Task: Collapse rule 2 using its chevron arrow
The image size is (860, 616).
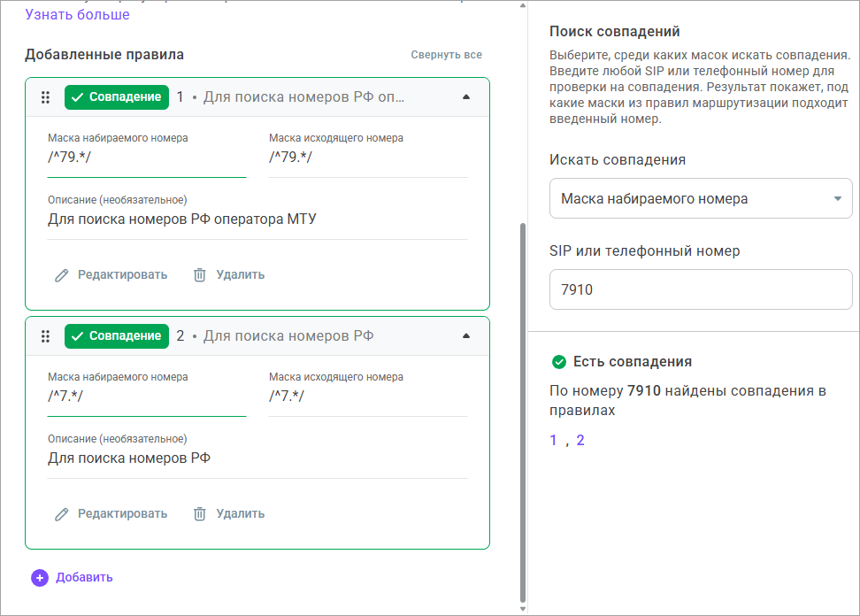Action: [x=466, y=336]
